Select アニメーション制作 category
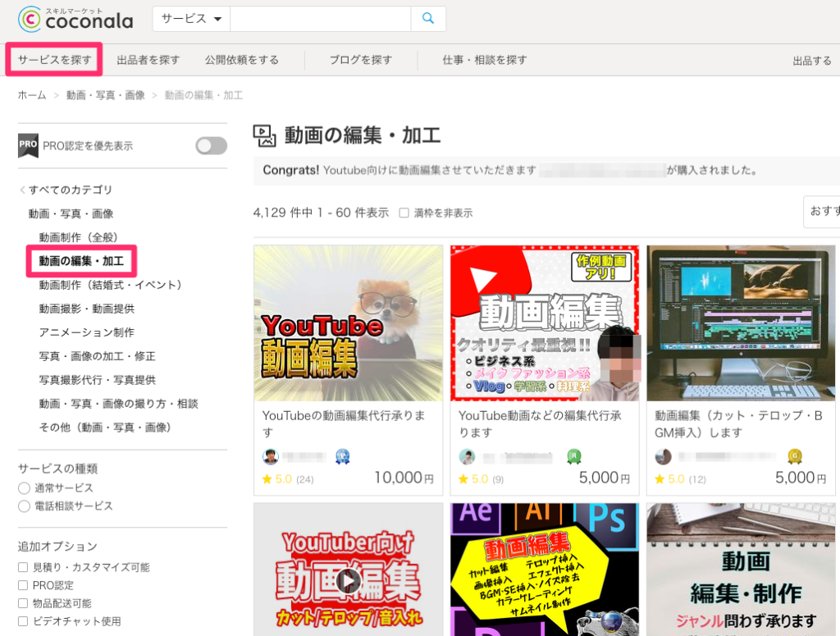Screen dimensions: 840x636 click(87, 332)
